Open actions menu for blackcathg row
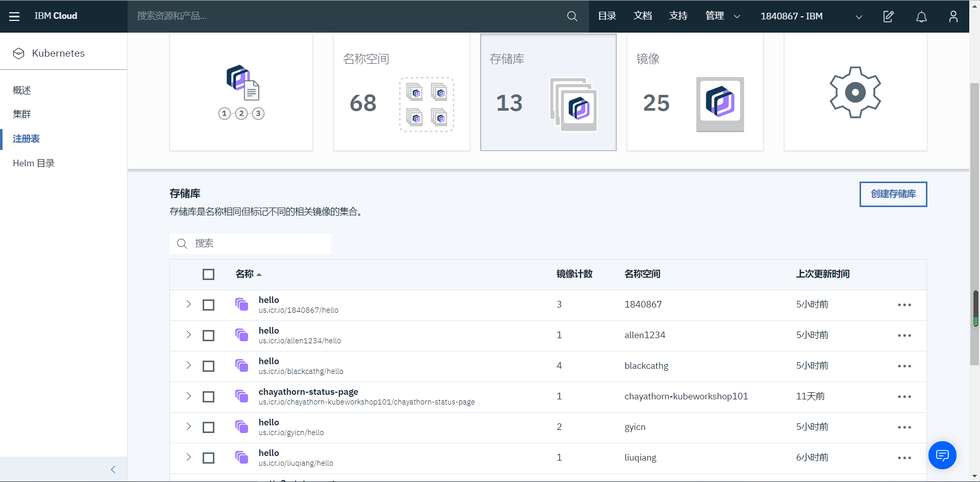 click(904, 366)
